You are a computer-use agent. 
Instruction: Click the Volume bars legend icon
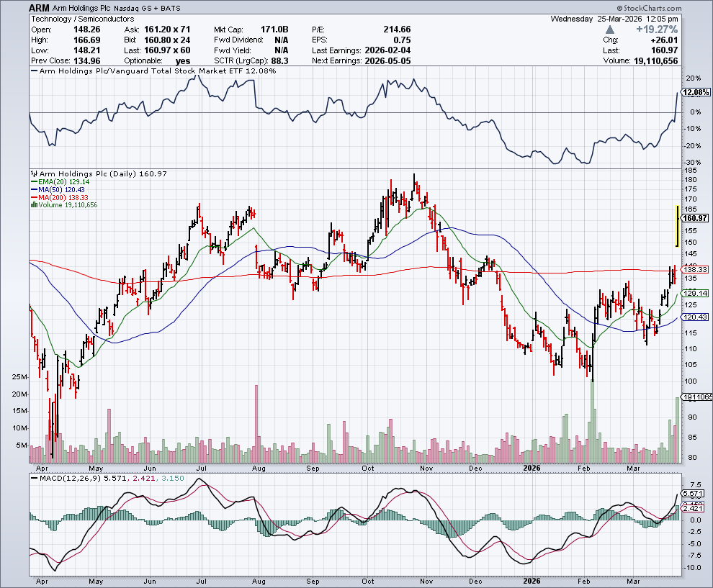[32, 205]
